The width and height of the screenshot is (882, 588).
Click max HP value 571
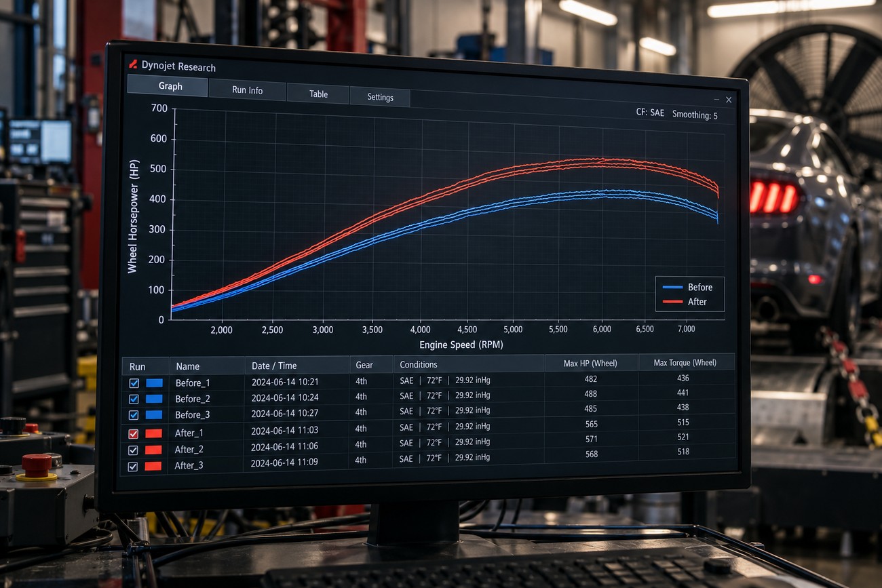coord(592,439)
